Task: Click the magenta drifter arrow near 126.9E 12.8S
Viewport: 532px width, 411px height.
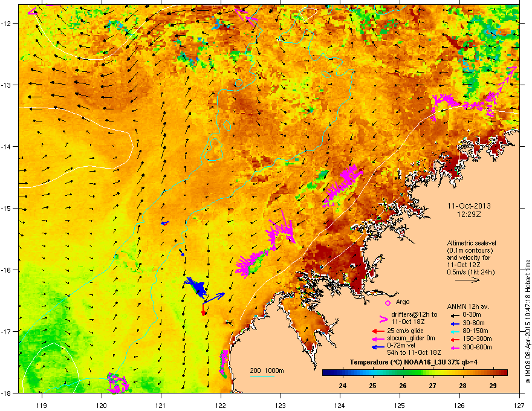Action: point(508,79)
